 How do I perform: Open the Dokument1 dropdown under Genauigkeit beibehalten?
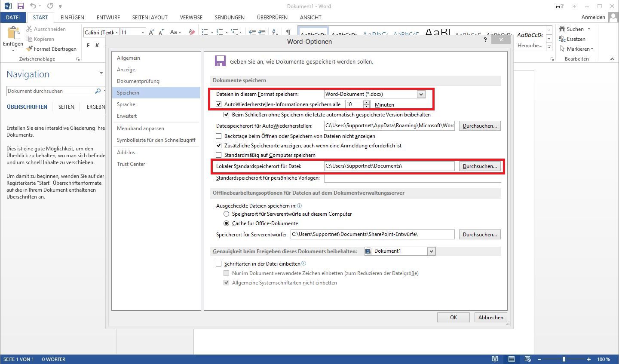click(x=431, y=251)
